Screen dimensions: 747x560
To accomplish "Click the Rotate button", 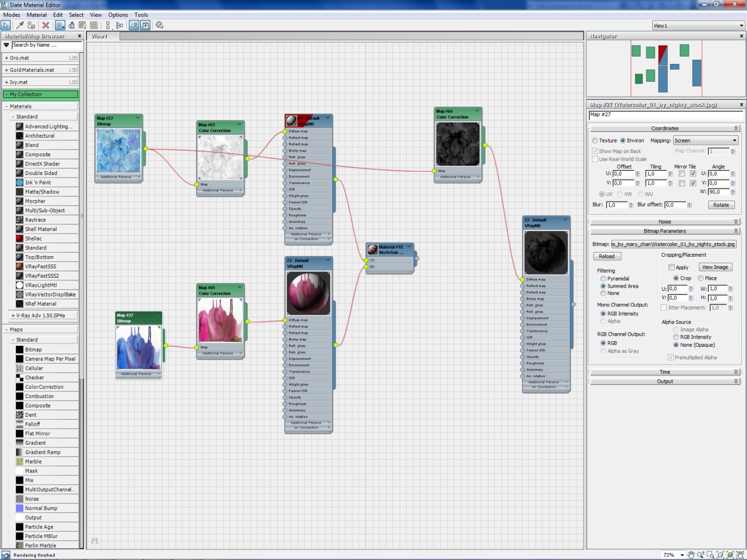I will tap(721, 205).
